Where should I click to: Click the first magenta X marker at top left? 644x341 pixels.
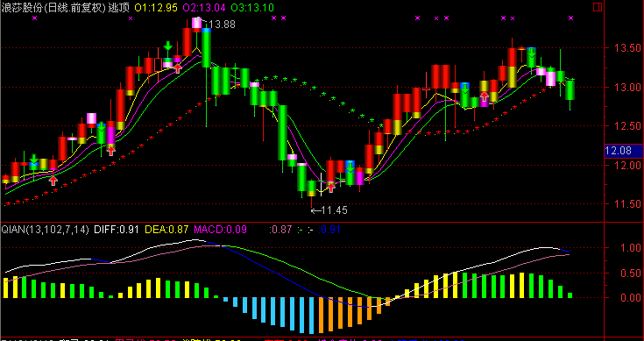[x=34, y=18]
